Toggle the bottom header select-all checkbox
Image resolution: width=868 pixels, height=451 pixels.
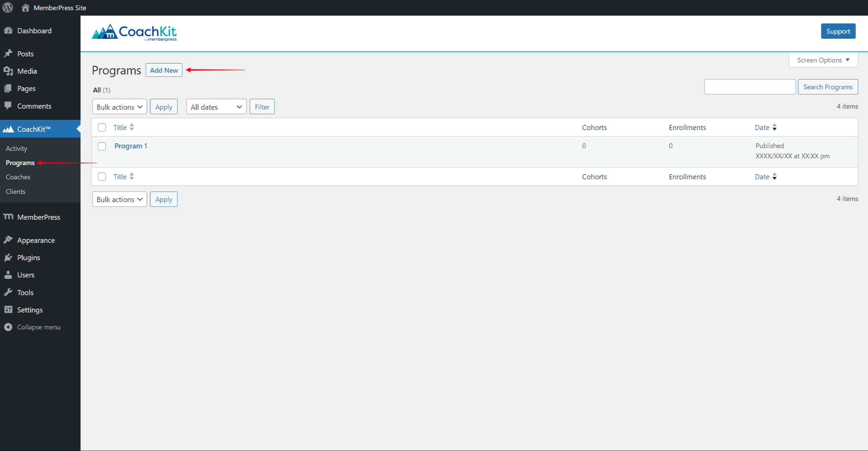tap(102, 176)
